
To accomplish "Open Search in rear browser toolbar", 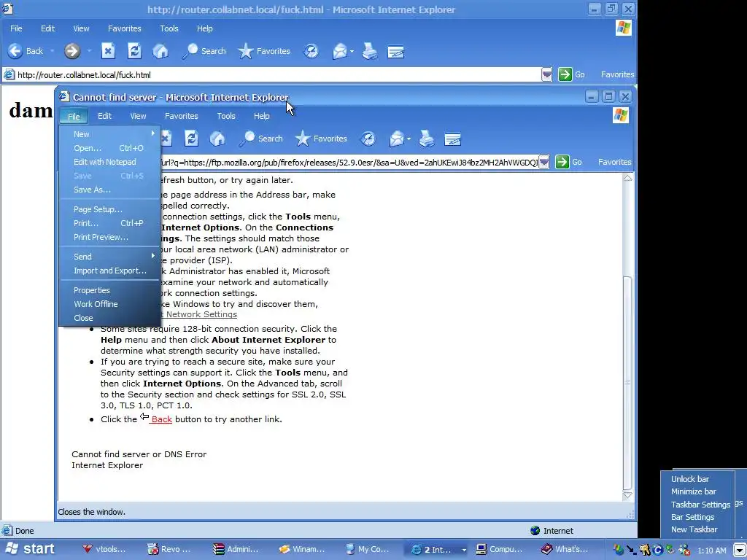I will 204,51.
